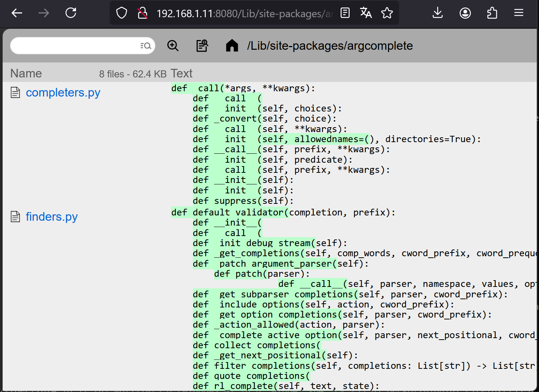Toggle reader view icon
539x392 pixels.
pyautogui.click(x=345, y=13)
